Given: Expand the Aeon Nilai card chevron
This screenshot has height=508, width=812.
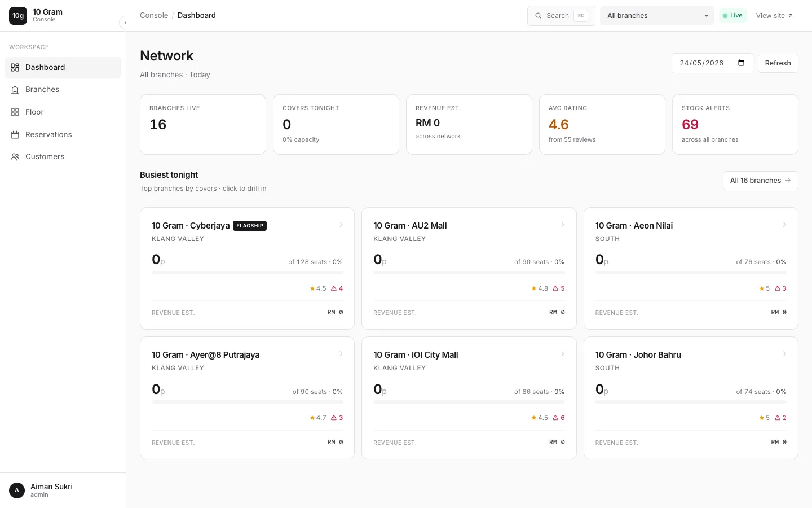Looking at the screenshot, I should 784,225.
